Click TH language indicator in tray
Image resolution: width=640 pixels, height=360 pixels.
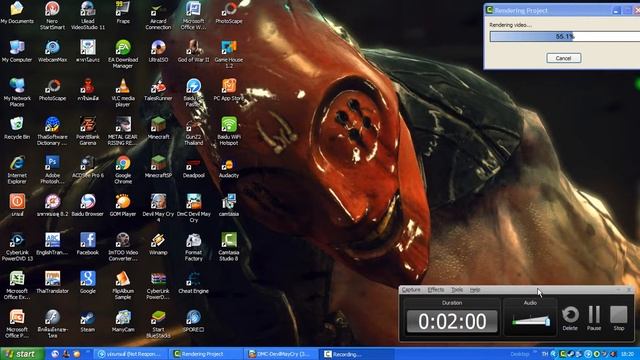(545, 354)
